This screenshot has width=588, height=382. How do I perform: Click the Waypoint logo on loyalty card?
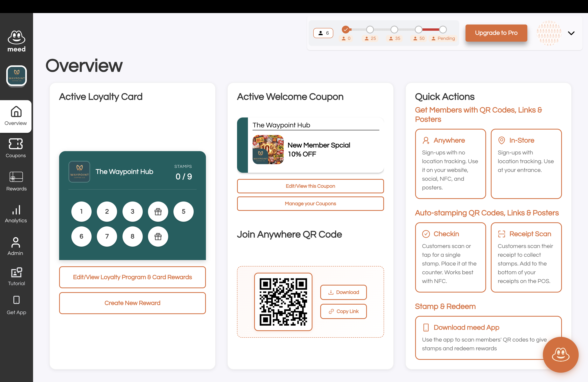pyautogui.click(x=79, y=172)
